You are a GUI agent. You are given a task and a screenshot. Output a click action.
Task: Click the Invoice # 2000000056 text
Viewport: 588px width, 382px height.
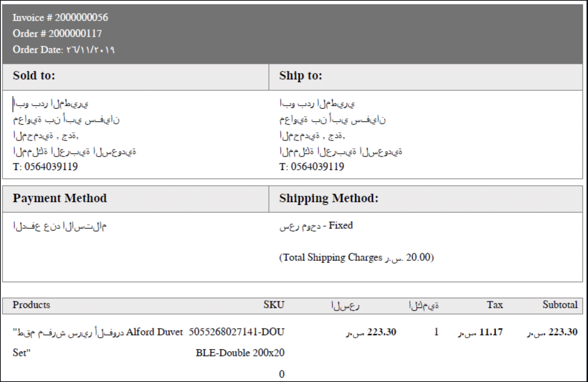point(60,17)
